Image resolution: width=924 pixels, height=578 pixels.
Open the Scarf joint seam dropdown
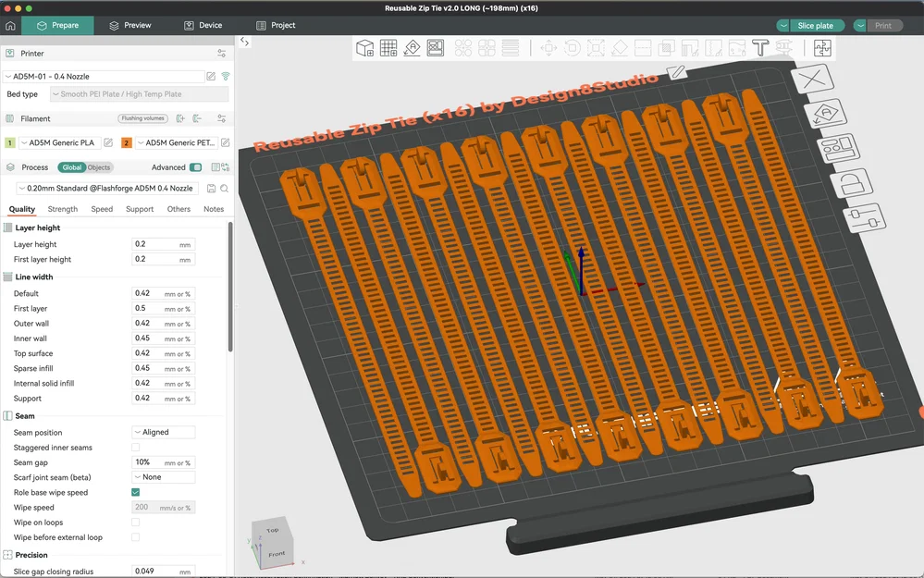pos(163,477)
